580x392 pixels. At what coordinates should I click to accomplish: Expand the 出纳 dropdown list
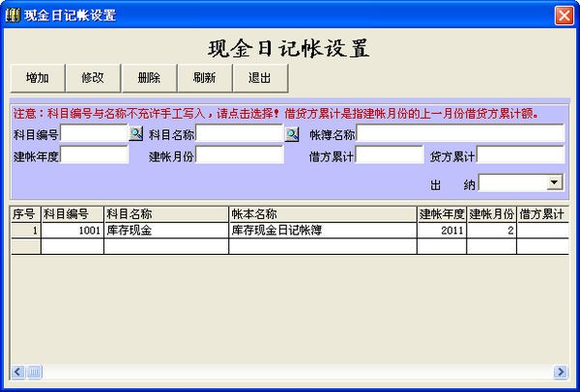tap(554, 182)
